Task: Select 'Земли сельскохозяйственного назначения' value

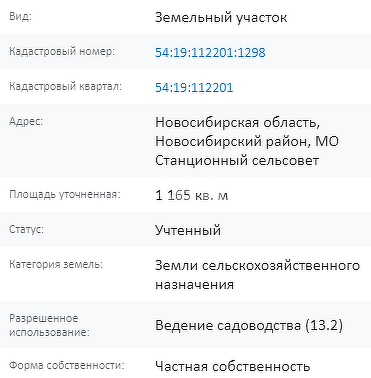Action: [258, 275]
